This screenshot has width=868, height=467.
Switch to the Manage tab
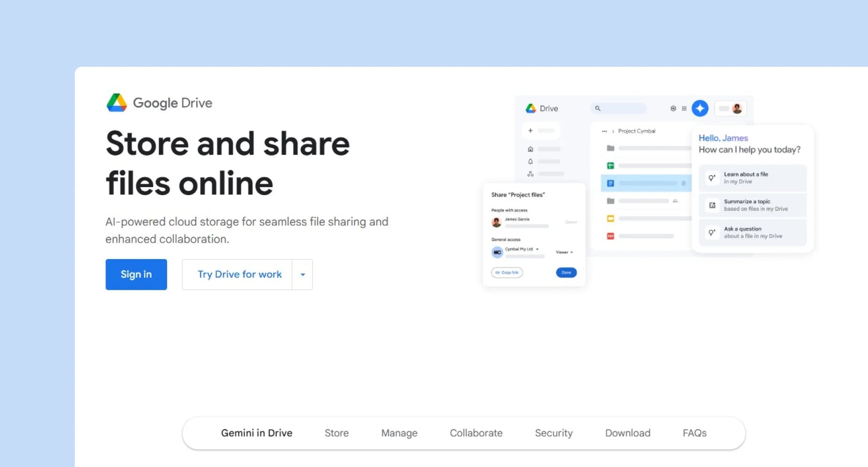tap(399, 433)
